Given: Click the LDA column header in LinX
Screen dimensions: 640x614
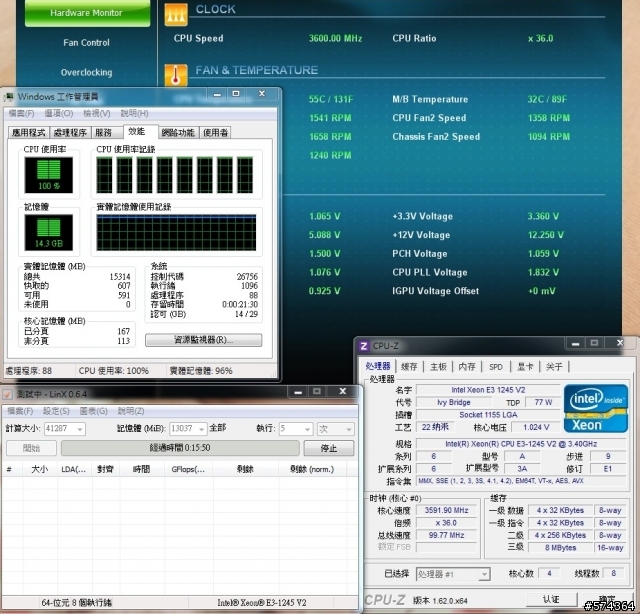Looking at the screenshot, I should pyautogui.click(x=74, y=469).
